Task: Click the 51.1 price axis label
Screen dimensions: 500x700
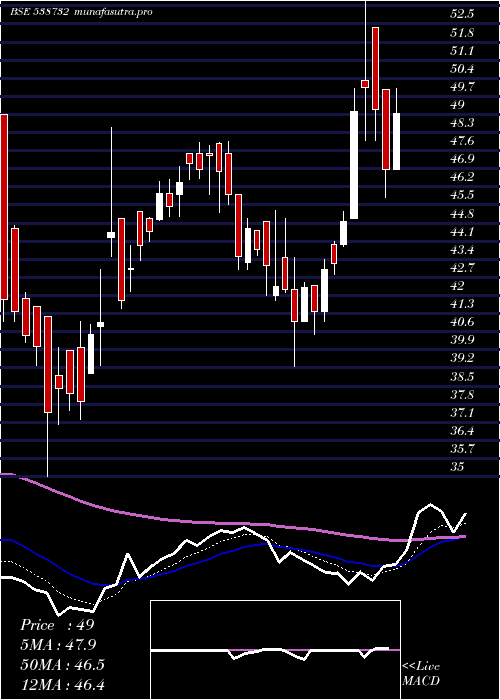Action: click(x=462, y=51)
